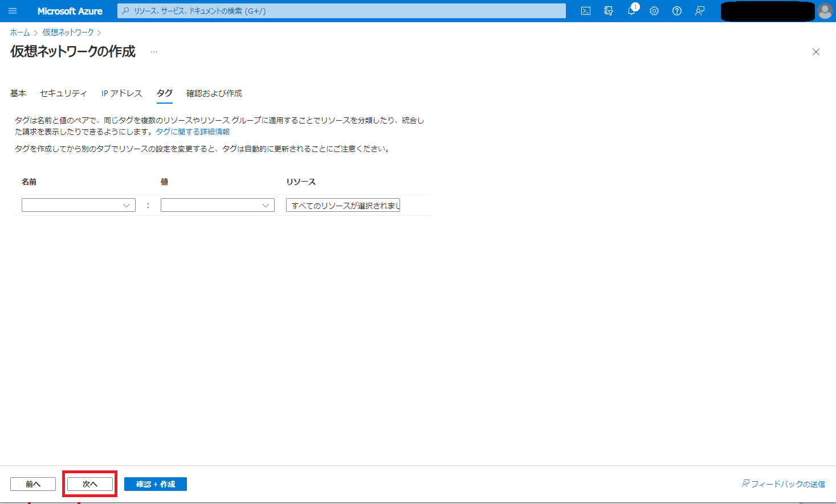Open the ellipsis more options next to title
The image size is (836, 504).
154,52
